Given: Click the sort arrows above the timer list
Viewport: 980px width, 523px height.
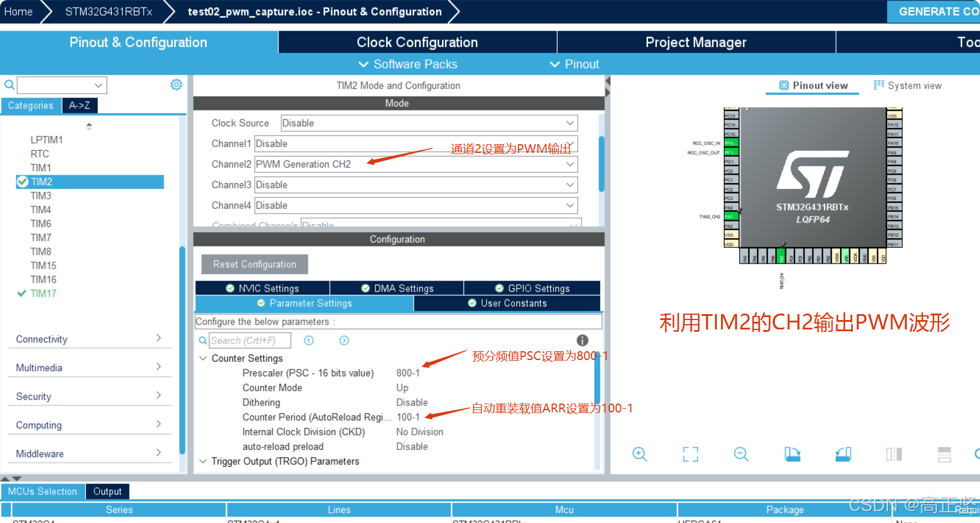Looking at the screenshot, I should point(89,126).
